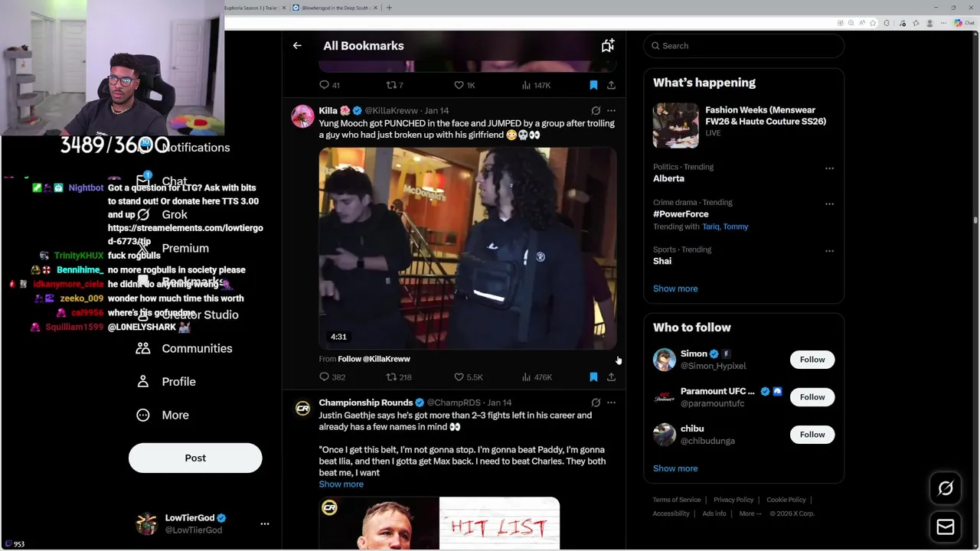Open Grok icon on Championship Rounds post
This screenshot has width=980, height=551.
[x=596, y=403]
